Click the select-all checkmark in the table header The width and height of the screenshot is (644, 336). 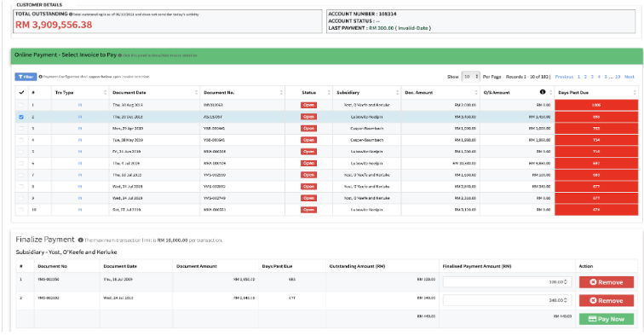pyautogui.click(x=21, y=93)
